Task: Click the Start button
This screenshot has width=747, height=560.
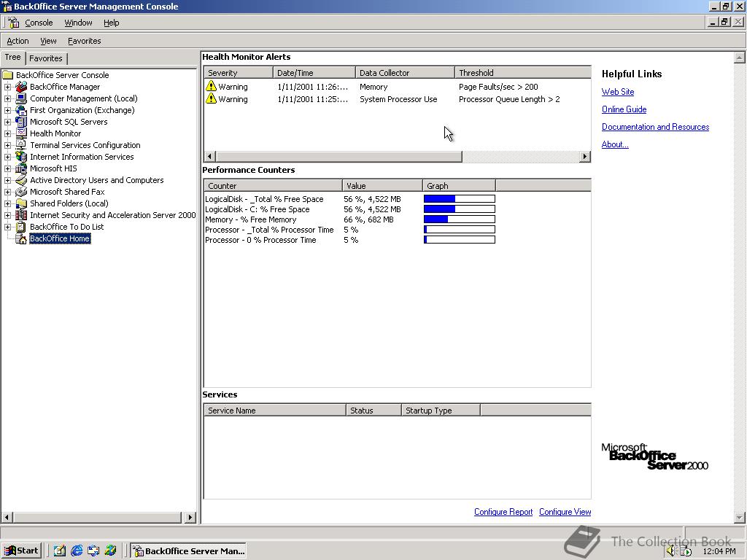Action: tap(21, 551)
